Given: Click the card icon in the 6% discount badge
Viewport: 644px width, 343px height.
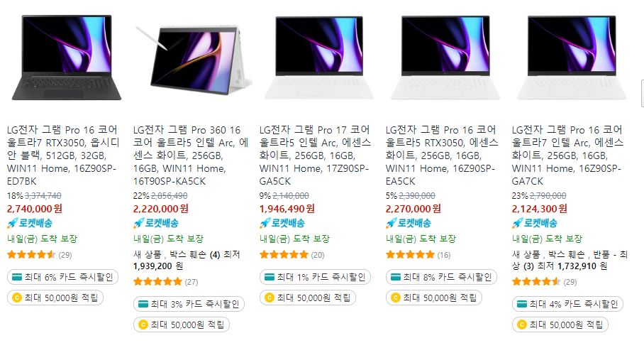Looking at the screenshot, I should coord(17,277).
